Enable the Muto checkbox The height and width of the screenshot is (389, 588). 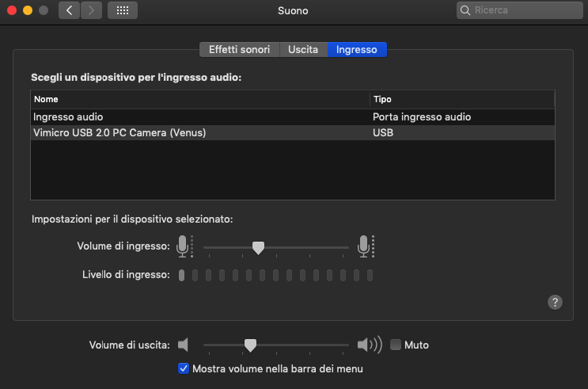396,345
